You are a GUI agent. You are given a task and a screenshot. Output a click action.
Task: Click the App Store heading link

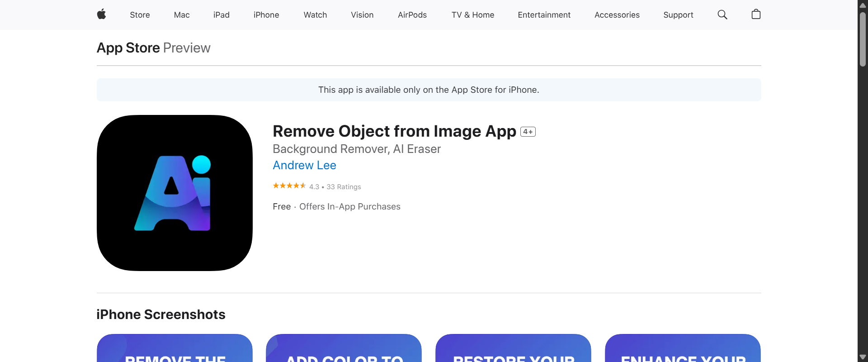tap(127, 48)
